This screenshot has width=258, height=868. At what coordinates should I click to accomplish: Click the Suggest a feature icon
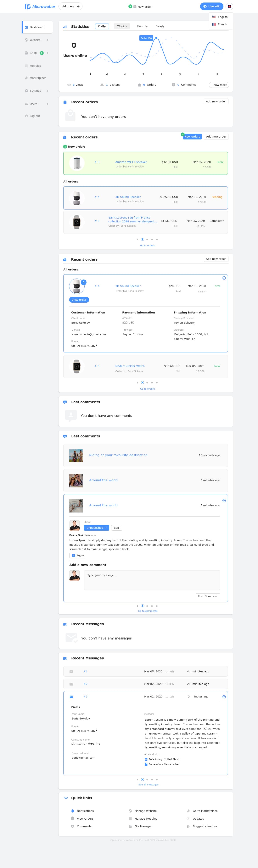click(x=188, y=826)
